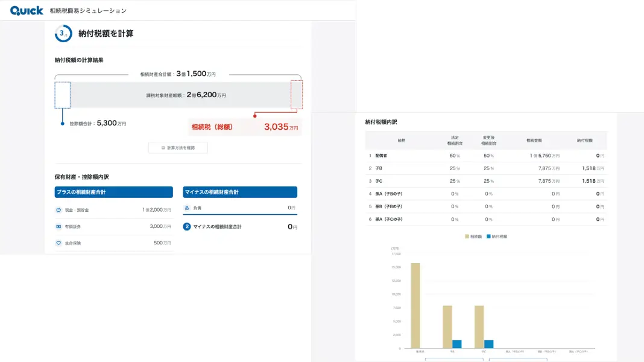644x362 pixels.
Task: Click the 1億2,000万円 cash amount
Action: tap(157, 210)
